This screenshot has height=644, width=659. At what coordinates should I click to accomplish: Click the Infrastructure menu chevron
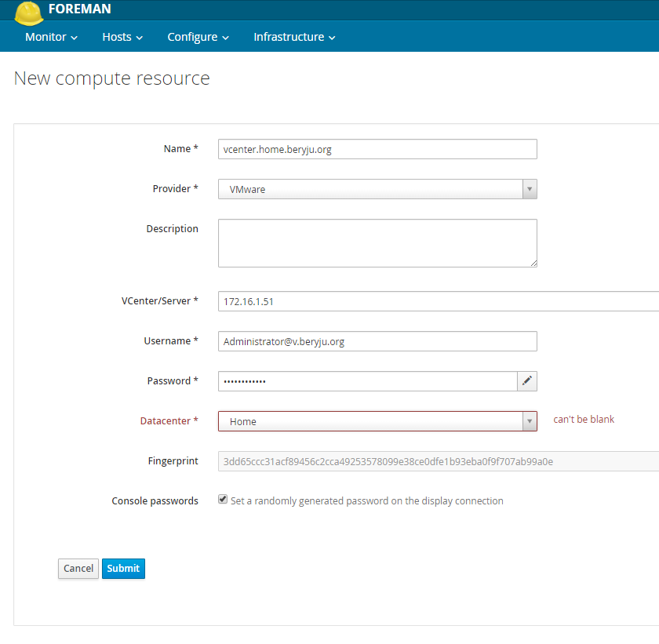pyautogui.click(x=333, y=36)
